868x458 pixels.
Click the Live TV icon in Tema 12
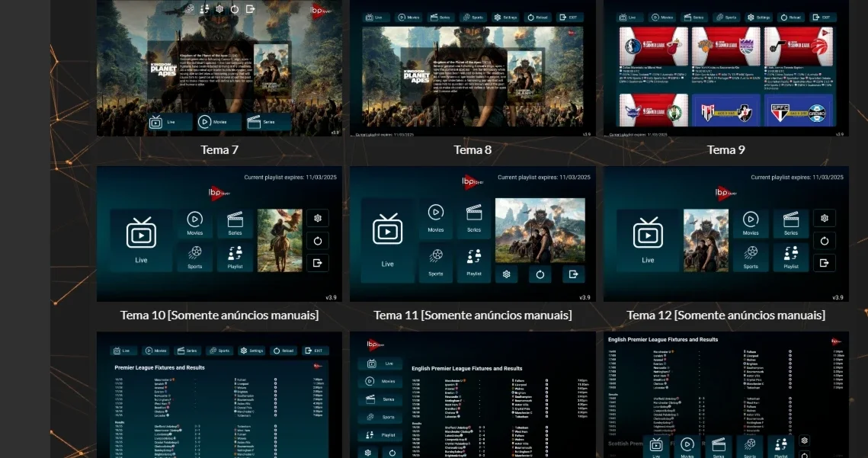[648, 232]
